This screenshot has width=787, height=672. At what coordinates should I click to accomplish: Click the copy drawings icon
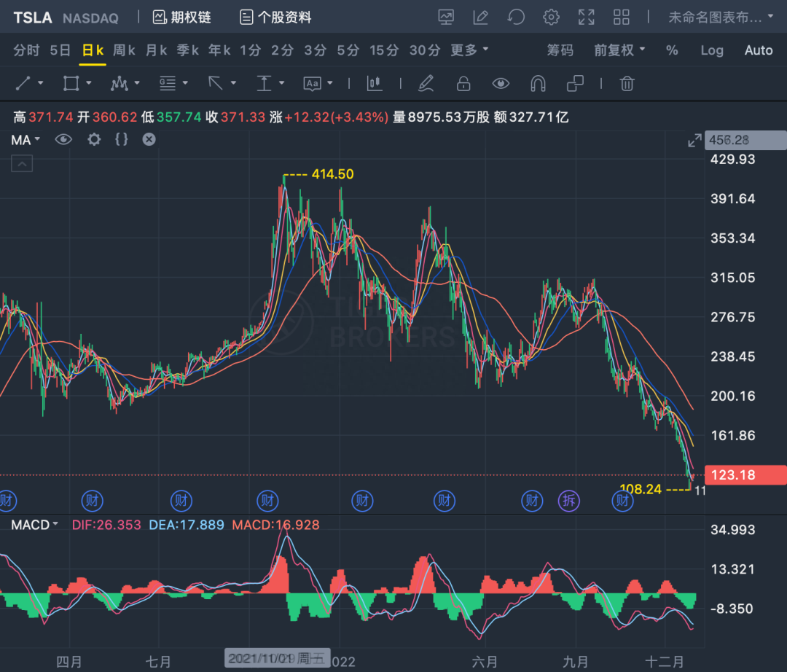point(575,83)
